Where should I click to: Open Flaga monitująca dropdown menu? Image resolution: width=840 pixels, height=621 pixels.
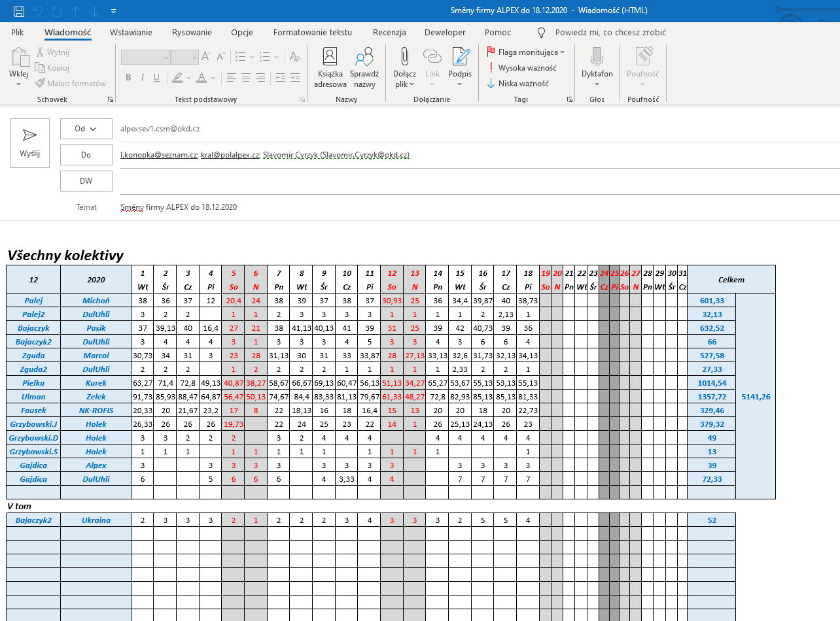pos(562,52)
